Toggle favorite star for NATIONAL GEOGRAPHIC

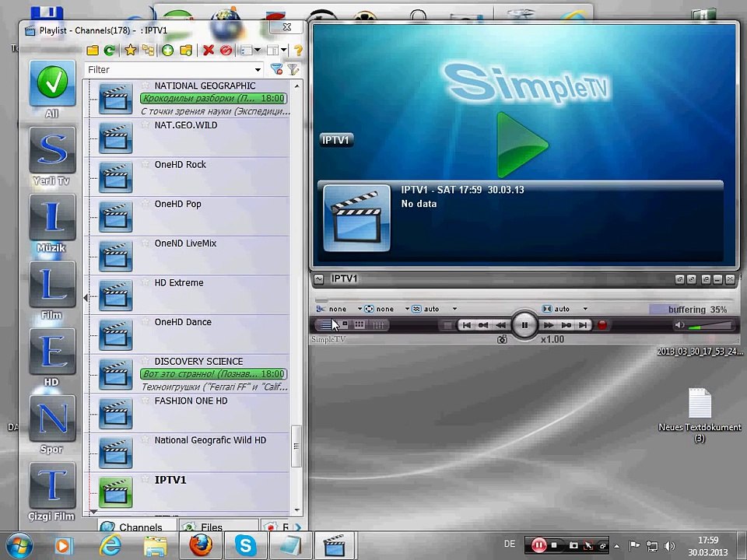coord(146,85)
